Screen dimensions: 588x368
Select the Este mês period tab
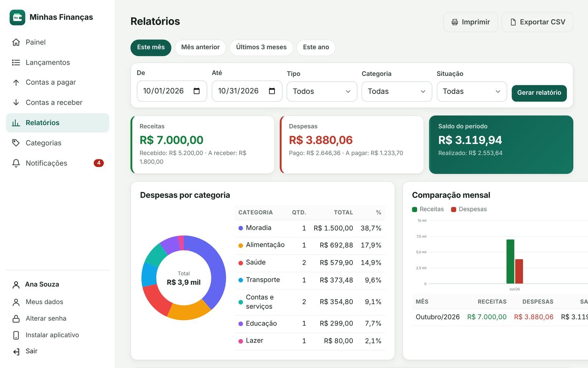tap(151, 47)
